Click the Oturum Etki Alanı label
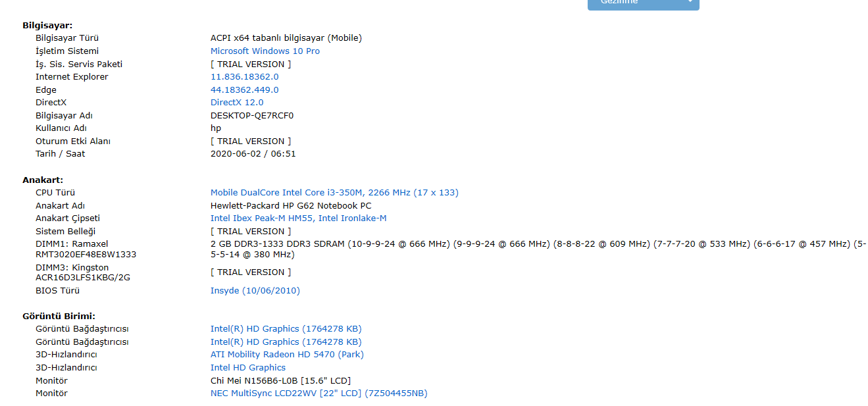Image resolution: width=868 pixels, height=406 pixels. coord(73,141)
